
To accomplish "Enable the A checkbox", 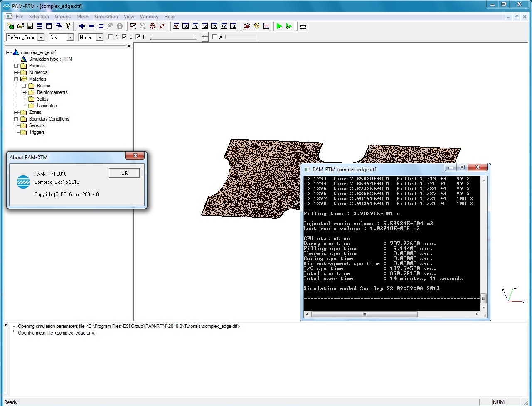I will 214,37.
